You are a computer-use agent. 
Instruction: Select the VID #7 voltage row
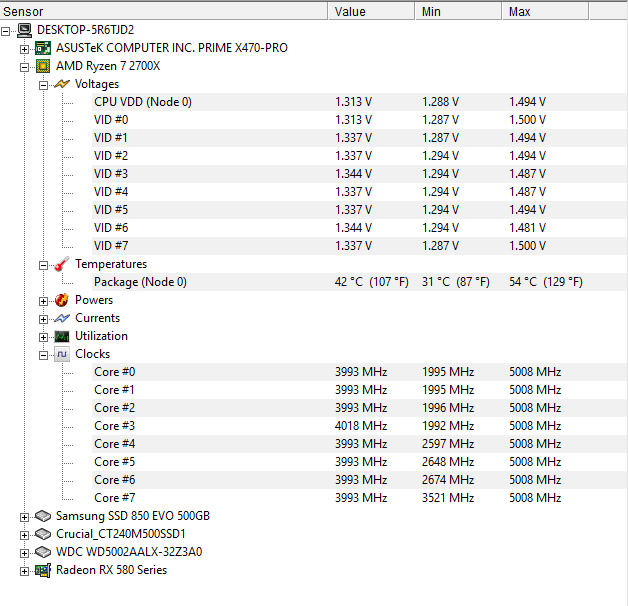point(360,246)
